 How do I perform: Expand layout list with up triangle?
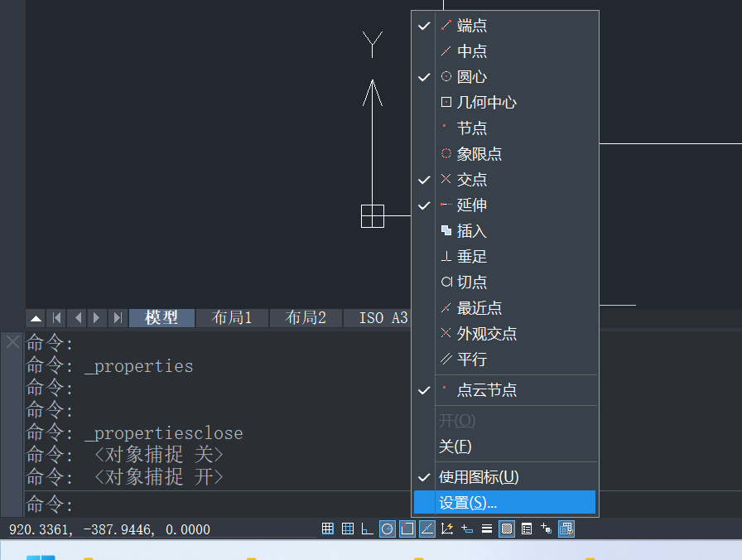[36, 318]
